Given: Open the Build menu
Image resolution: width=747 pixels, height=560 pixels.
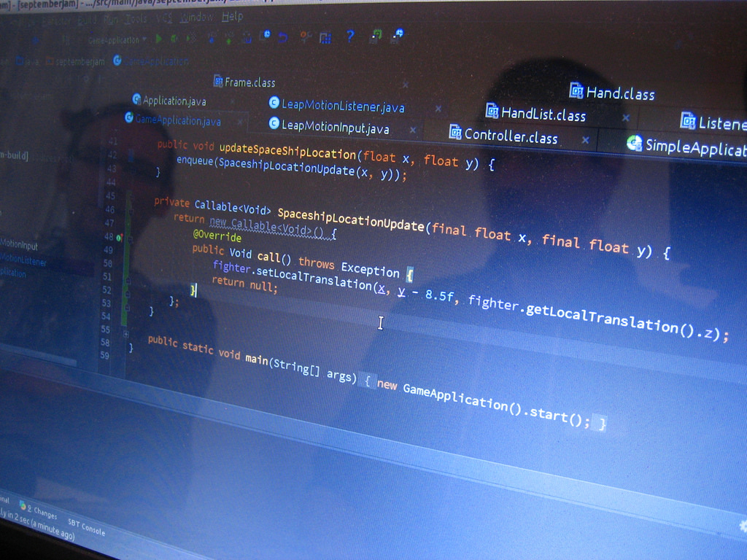Looking at the screenshot, I should [x=88, y=20].
